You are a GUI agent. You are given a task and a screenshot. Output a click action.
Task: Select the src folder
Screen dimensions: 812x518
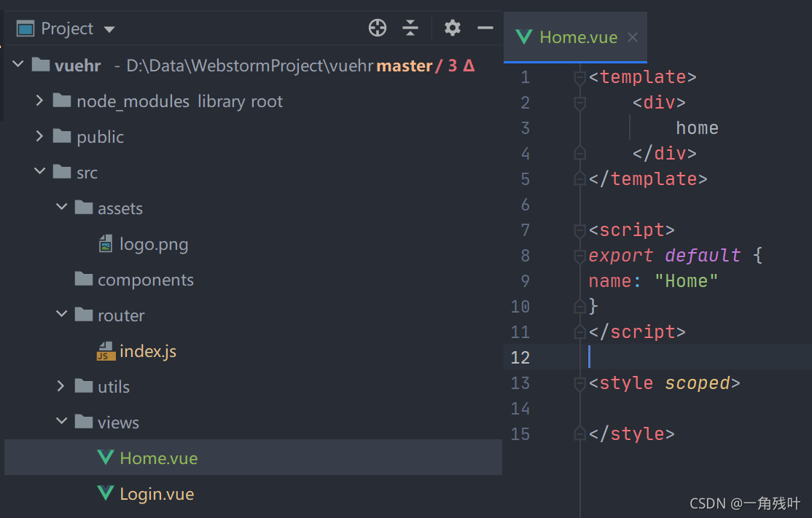click(x=87, y=173)
